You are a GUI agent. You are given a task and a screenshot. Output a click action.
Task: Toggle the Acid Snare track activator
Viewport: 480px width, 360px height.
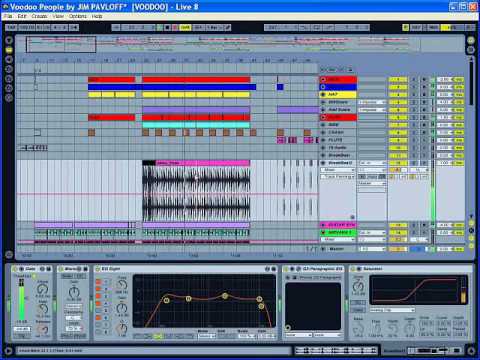click(398, 110)
